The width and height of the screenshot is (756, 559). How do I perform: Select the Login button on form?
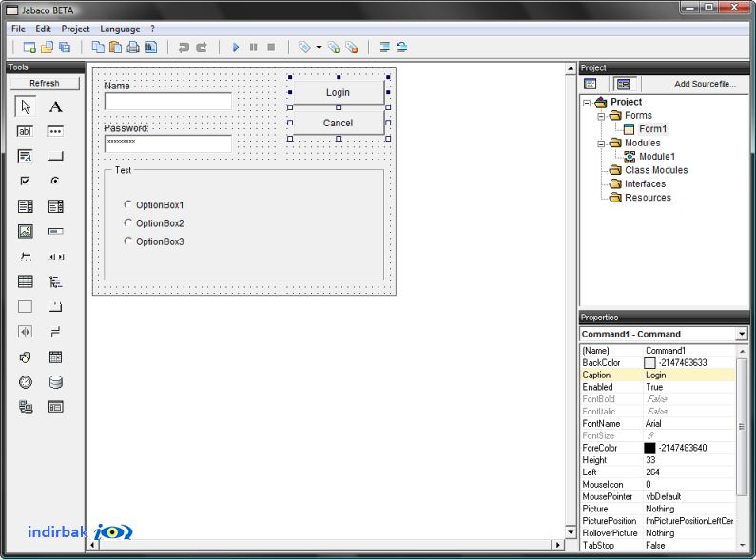[x=338, y=92]
